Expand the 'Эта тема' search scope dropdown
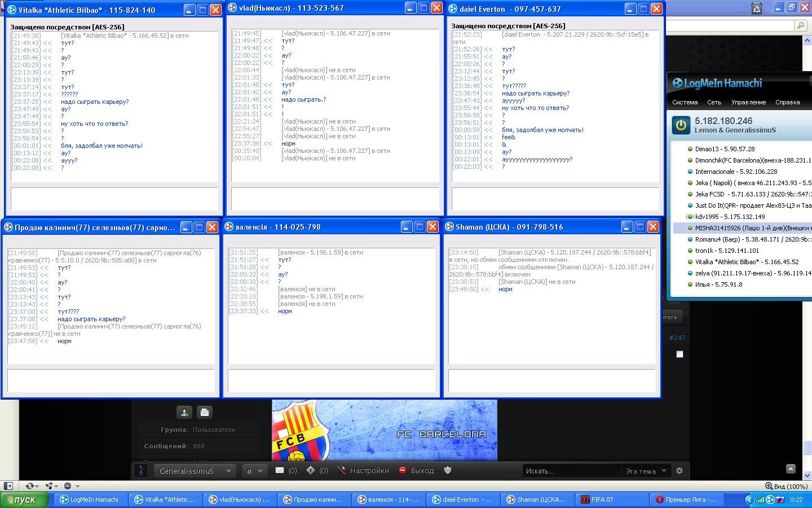Image resolution: width=812 pixels, height=508 pixels. pyautogui.click(x=646, y=471)
